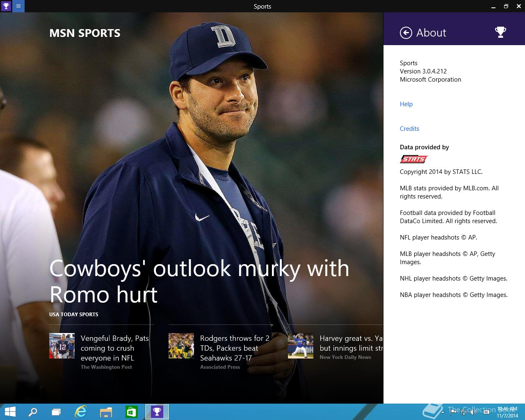Click NFL player headshots © AP text
The image size is (525, 420).
pyautogui.click(x=438, y=237)
